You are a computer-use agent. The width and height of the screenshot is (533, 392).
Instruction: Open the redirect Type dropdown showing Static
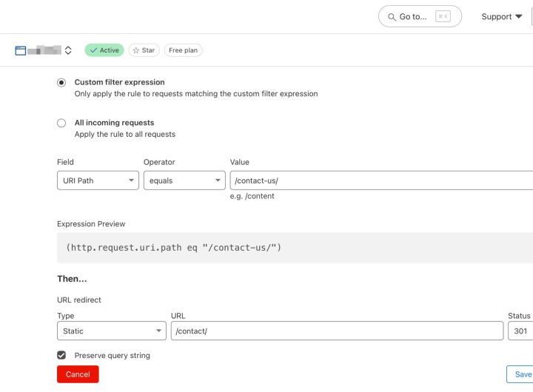[111, 331]
